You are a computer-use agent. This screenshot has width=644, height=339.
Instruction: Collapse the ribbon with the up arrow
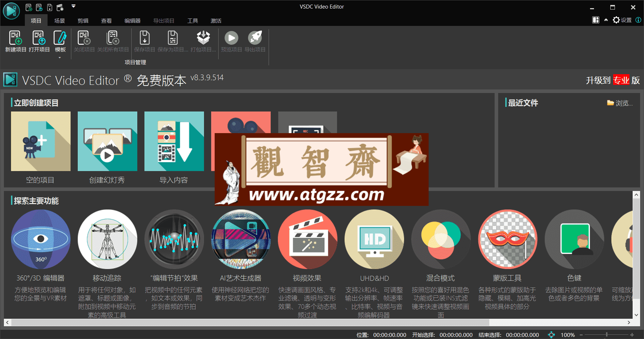click(x=606, y=20)
